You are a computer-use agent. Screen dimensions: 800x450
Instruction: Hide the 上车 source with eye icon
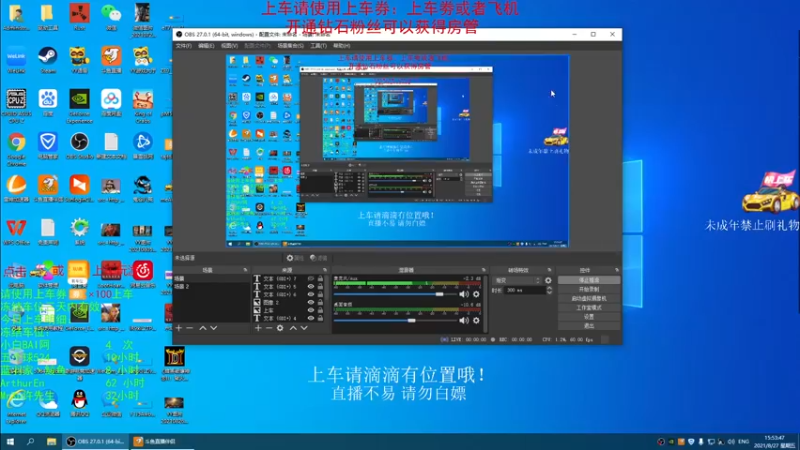[x=311, y=310]
